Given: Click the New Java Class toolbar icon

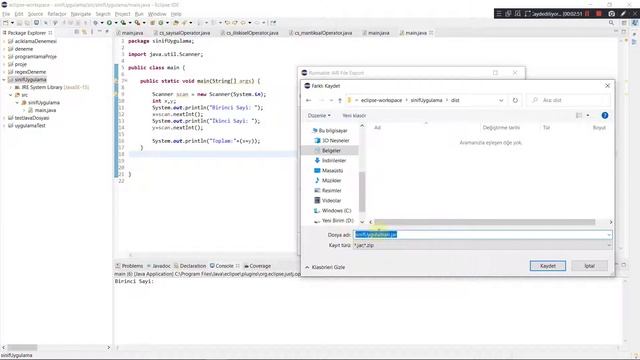Looking at the screenshot, I should pyautogui.click(x=161, y=23).
